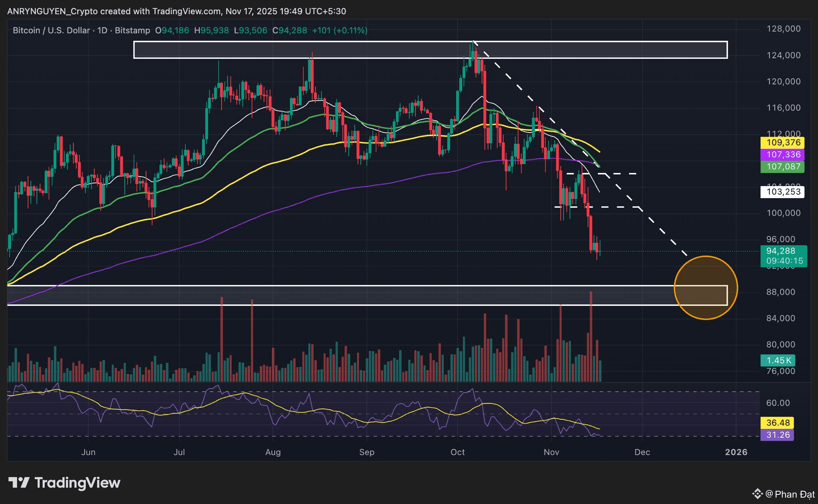
Task: Click the Binance diamond icon near Phan Đạt
Action: (757, 494)
